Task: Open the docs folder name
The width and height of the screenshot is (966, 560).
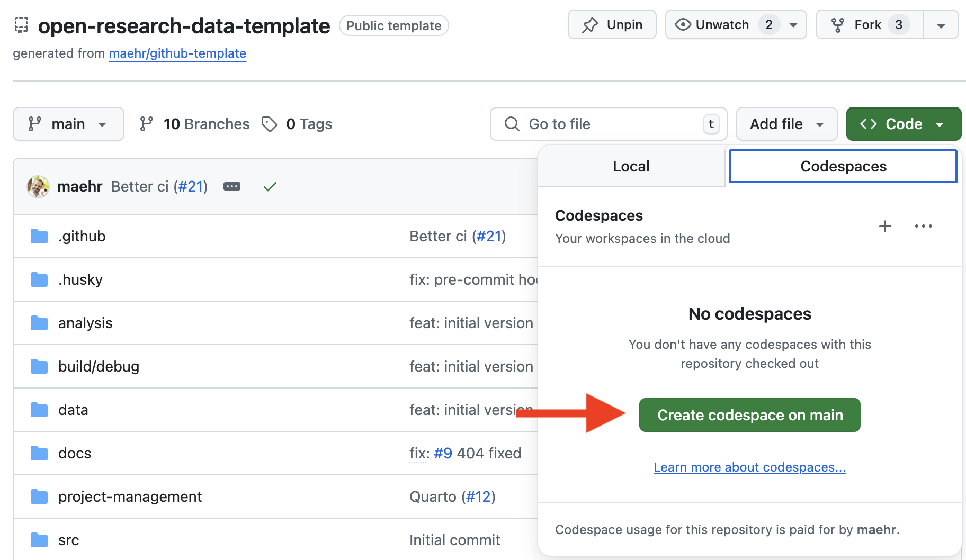Action: coord(75,453)
